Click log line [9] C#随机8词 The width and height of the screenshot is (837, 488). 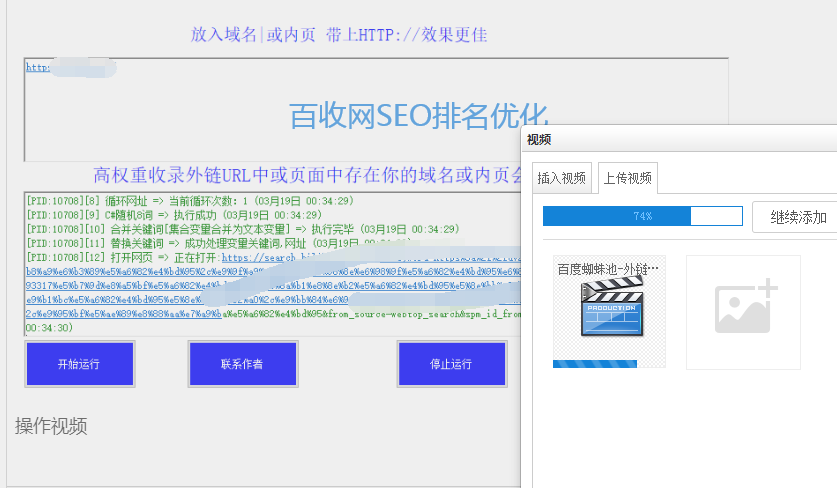174,215
